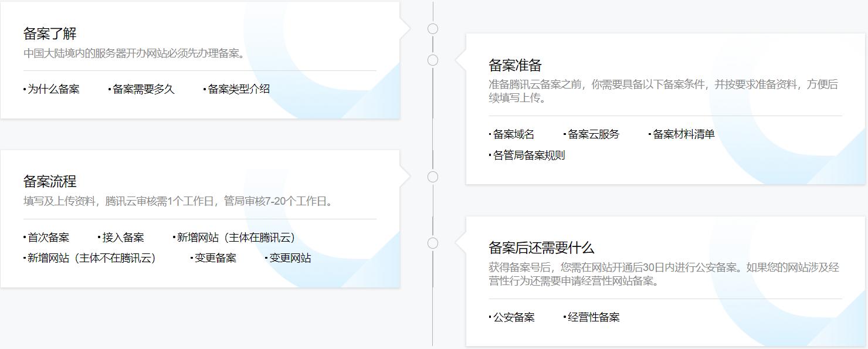Open the 经营性备案 link
868x349 pixels.
click(x=594, y=317)
